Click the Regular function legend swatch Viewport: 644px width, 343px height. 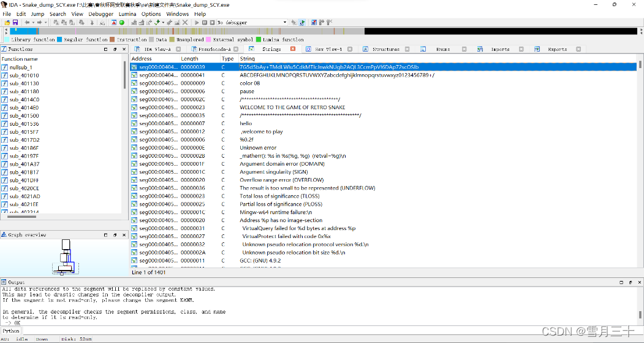tap(59, 39)
